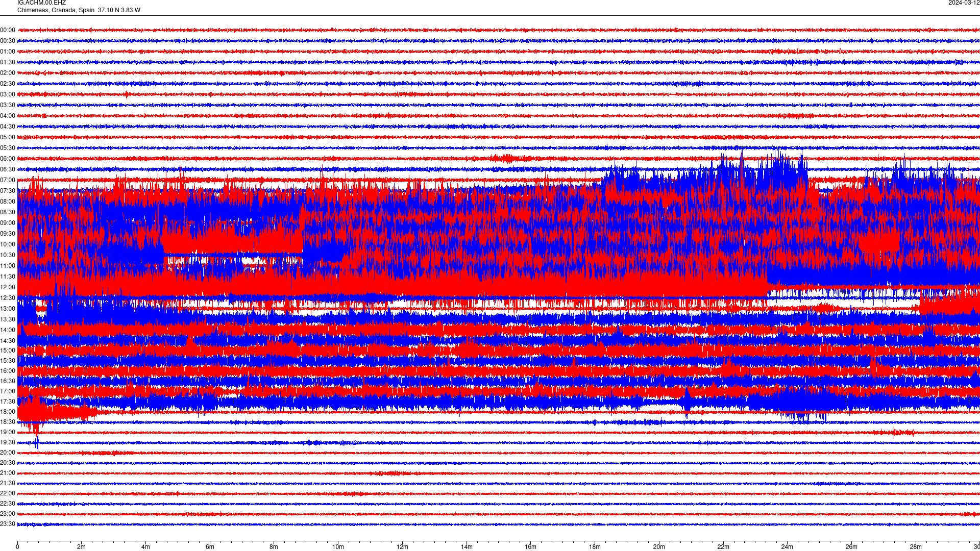Viewport: 980px width, 551px height.
Task: Select the 07:30 time row label
Action: tap(8, 191)
